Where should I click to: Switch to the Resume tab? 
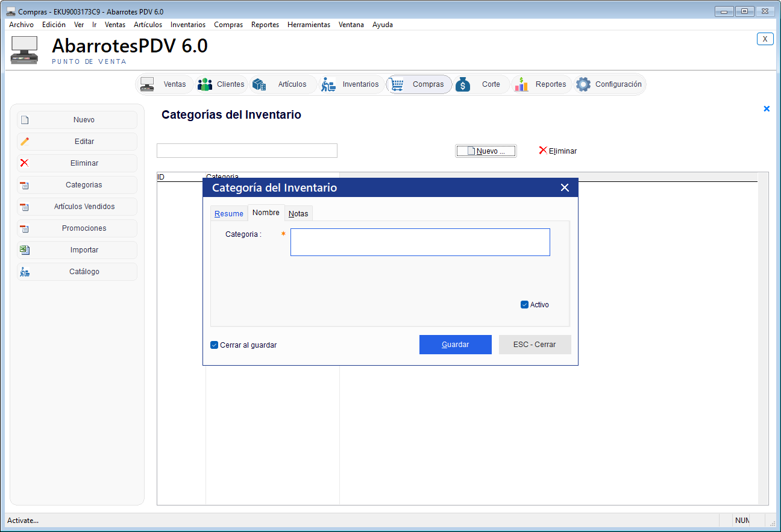click(229, 214)
